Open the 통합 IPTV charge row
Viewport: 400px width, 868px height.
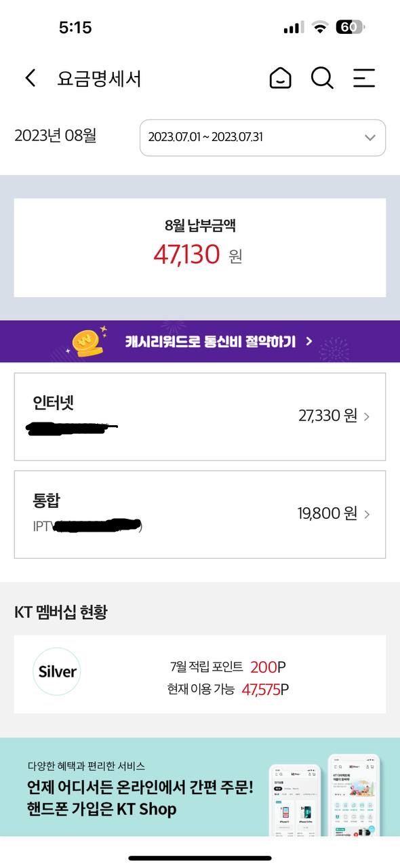[200, 514]
